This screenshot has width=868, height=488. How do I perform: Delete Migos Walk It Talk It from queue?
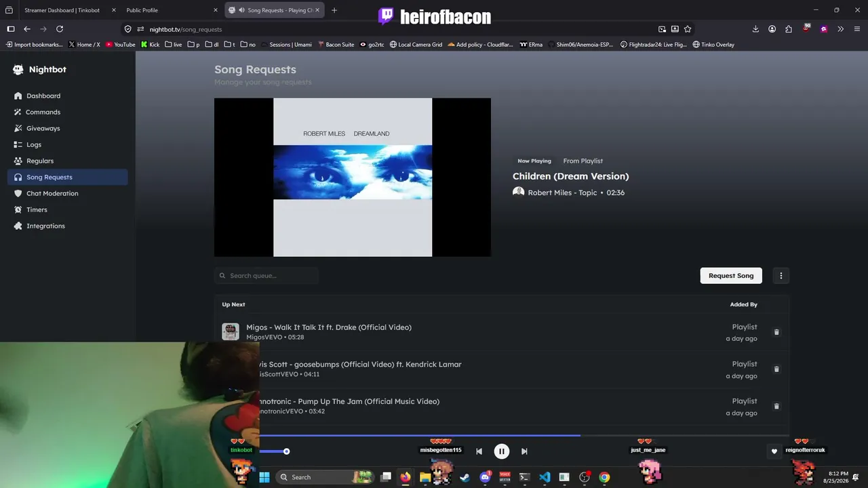776,332
